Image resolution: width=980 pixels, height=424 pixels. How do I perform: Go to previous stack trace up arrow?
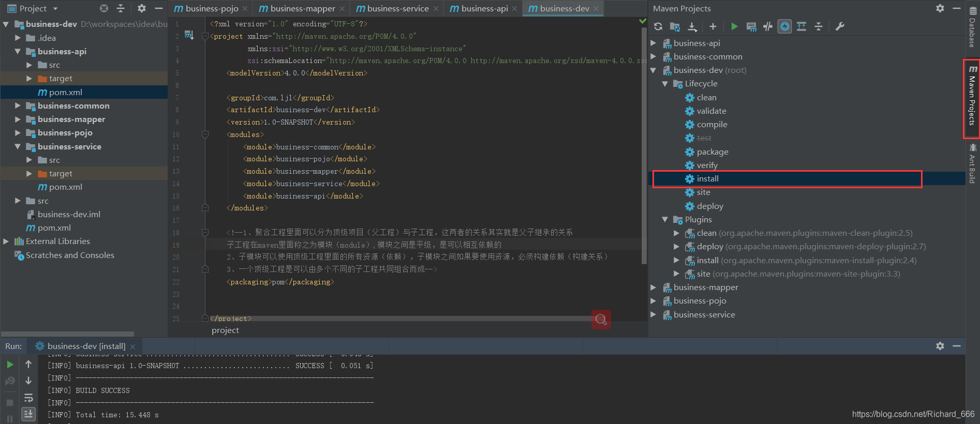pyautogui.click(x=28, y=365)
